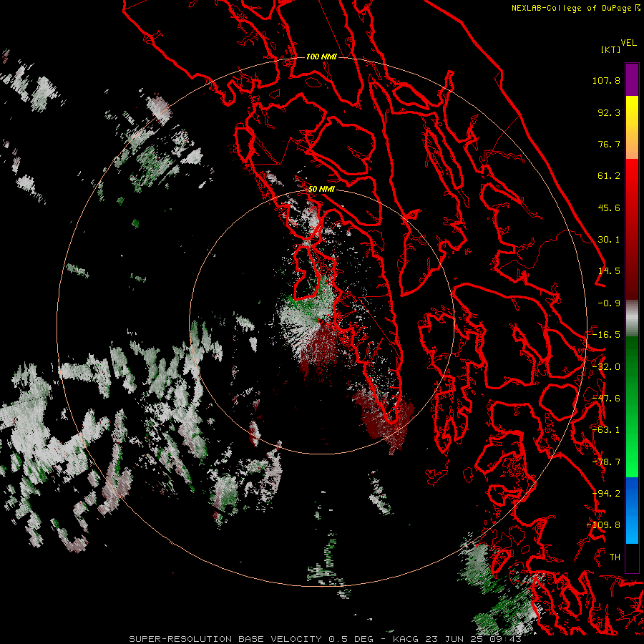The width and height of the screenshot is (644, 644).
Task: Click the 14.5 legend value
Action: [x=609, y=271]
